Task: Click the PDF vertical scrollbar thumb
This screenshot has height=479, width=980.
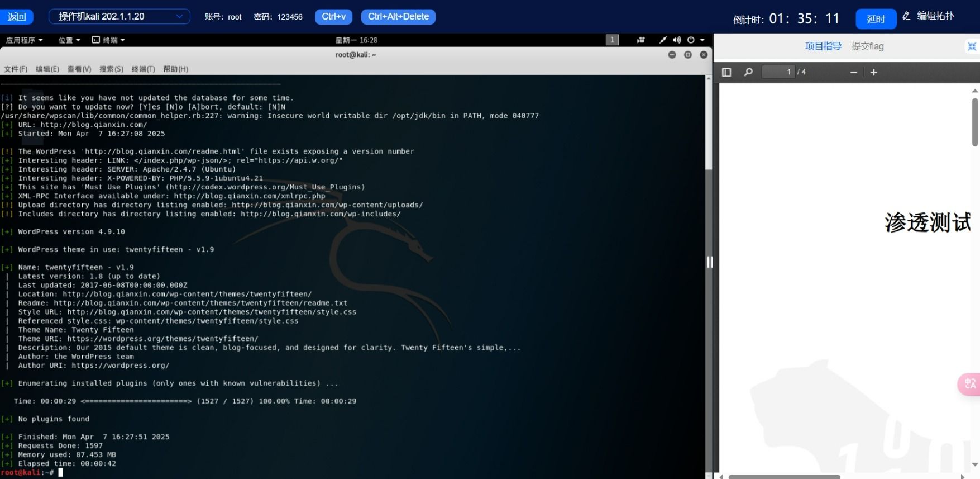Action: [975, 122]
